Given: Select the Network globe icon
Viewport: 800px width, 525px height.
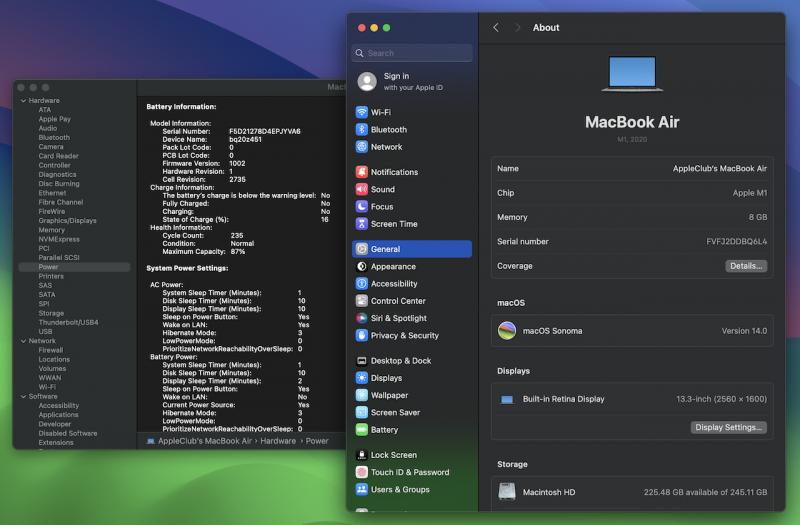Looking at the screenshot, I should 361,147.
